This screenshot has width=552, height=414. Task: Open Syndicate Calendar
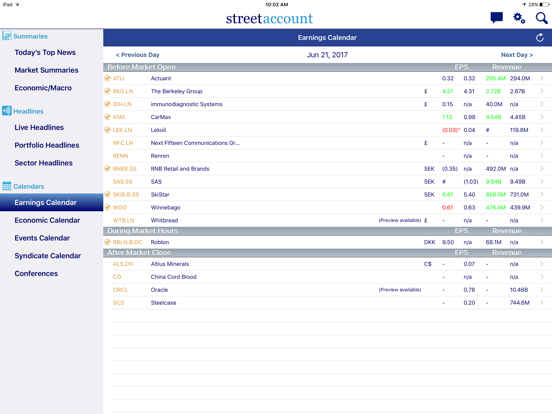pyautogui.click(x=48, y=256)
